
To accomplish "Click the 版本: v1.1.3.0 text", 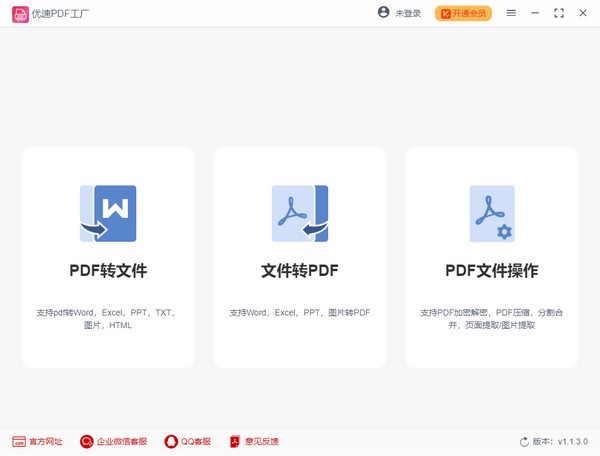I will click(x=560, y=441).
